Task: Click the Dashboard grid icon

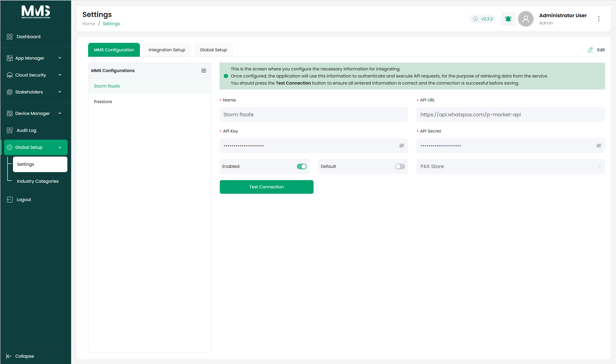Action: [x=10, y=37]
